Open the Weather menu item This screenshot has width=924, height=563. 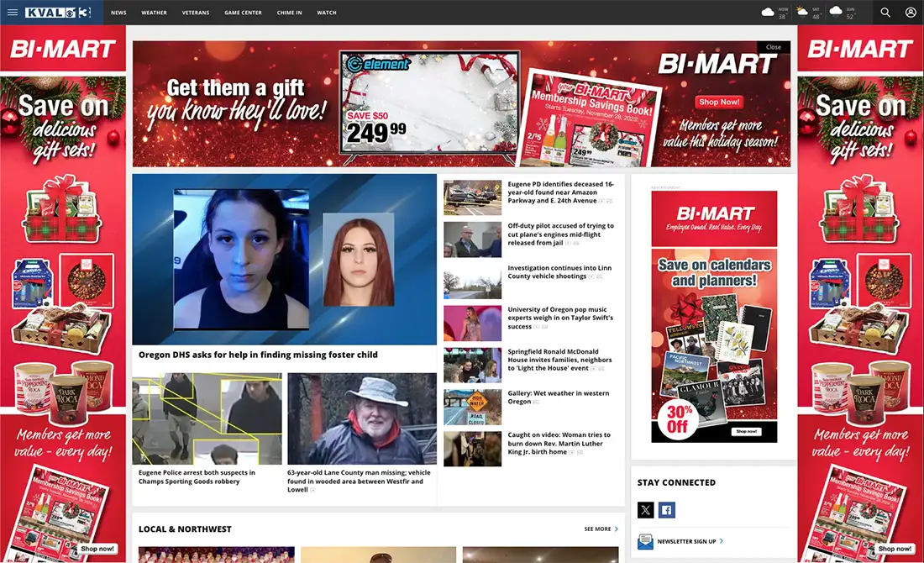pyautogui.click(x=154, y=13)
